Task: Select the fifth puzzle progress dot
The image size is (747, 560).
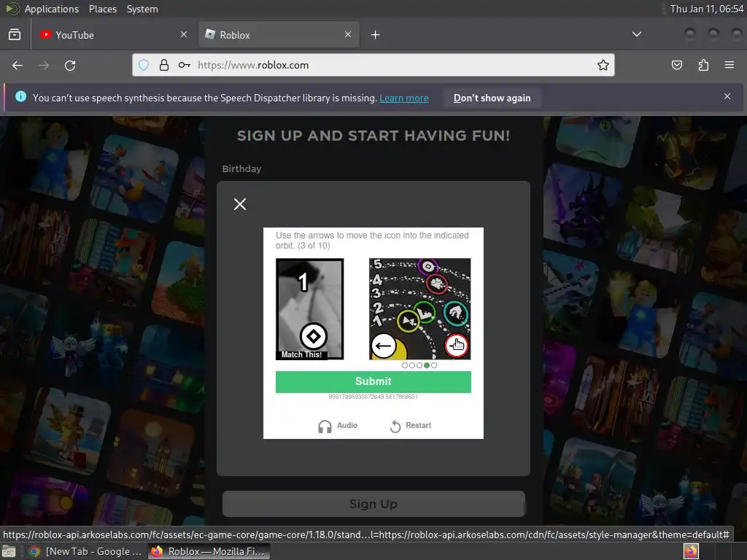Action: coord(434,365)
